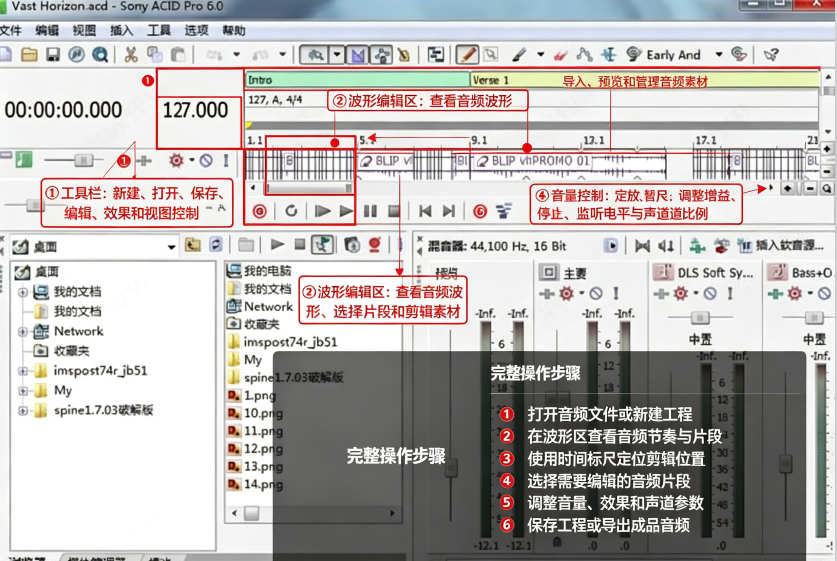
Task: Open the 编辑 menu
Action: coord(46,30)
